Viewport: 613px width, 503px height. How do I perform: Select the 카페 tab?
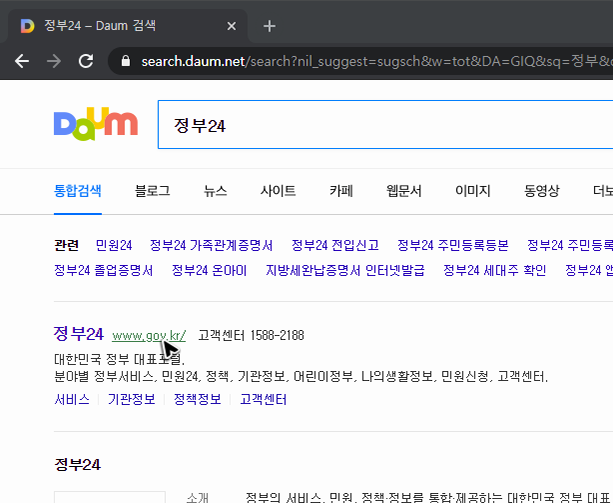(x=341, y=191)
